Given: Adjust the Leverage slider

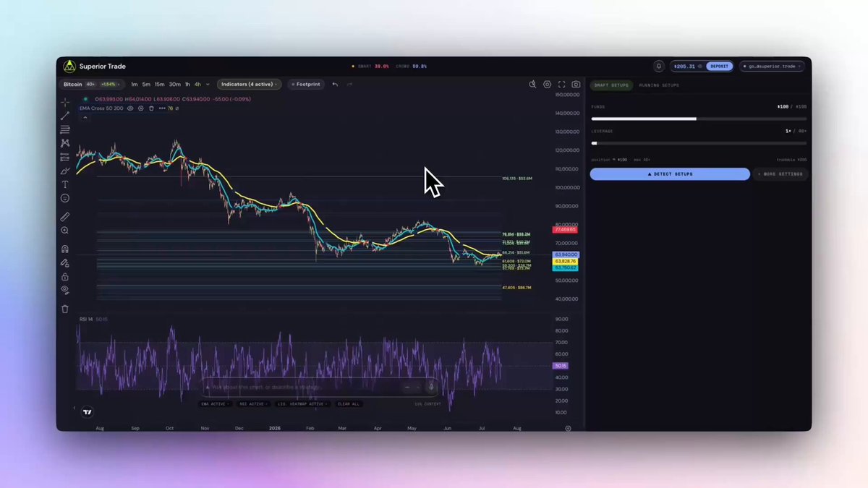Looking at the screenshot, I should tap(699, 143).
